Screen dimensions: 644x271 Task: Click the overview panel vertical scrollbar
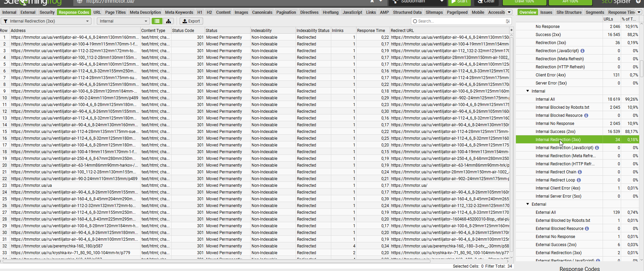point(642,69)
